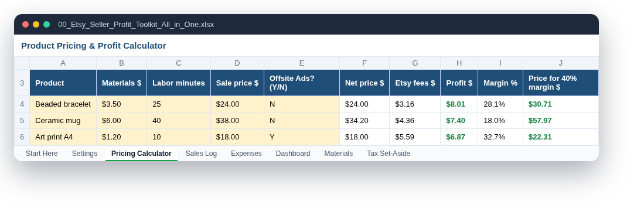Open the Dashboard sheet tab
The width and height of the screenshot is (644, 218).
[293, 154]
